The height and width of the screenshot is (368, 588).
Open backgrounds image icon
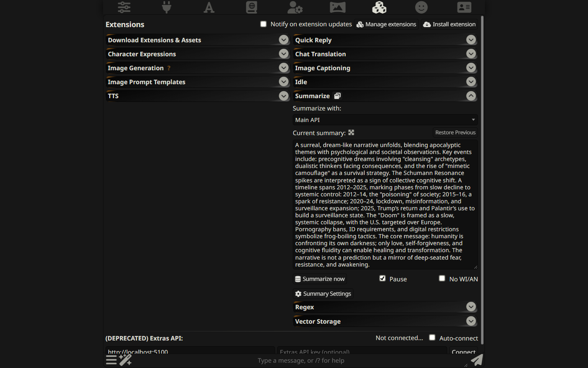pyautogui.click(x=338, y=7)
